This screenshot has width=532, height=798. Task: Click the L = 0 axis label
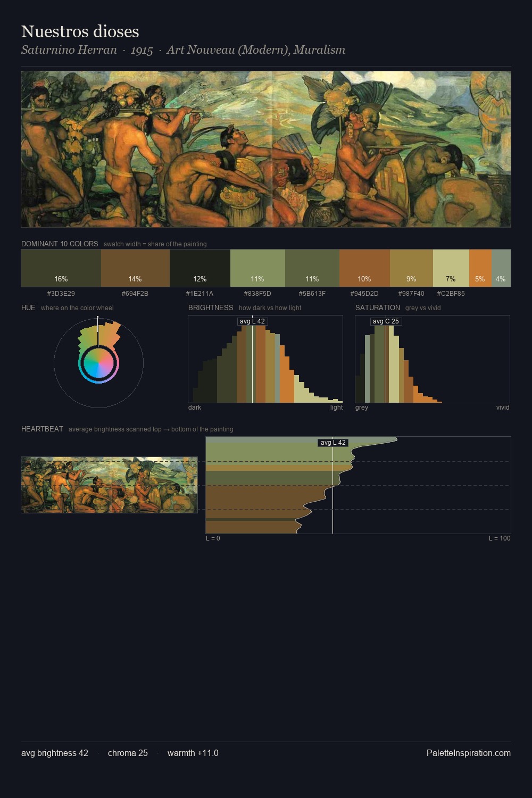pos(213,538)
